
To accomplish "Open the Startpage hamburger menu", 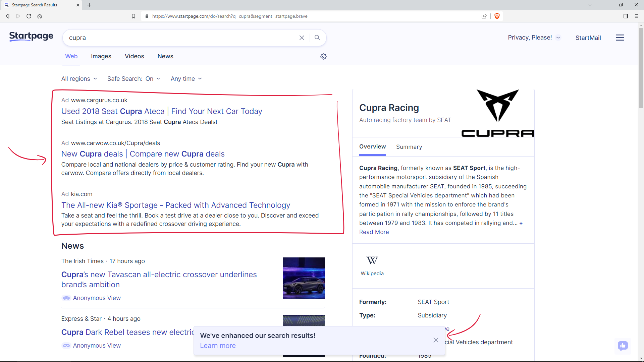I will [620, 38].
